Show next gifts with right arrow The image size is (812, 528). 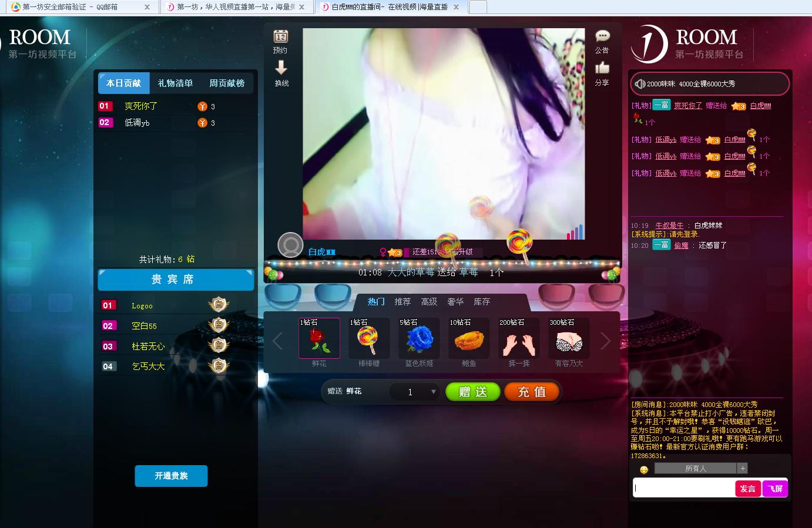tap(606, 341)
